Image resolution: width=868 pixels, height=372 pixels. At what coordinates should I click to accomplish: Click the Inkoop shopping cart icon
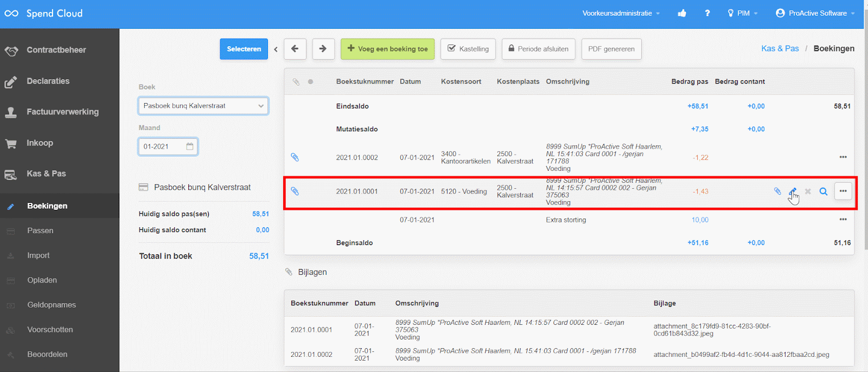11,144
